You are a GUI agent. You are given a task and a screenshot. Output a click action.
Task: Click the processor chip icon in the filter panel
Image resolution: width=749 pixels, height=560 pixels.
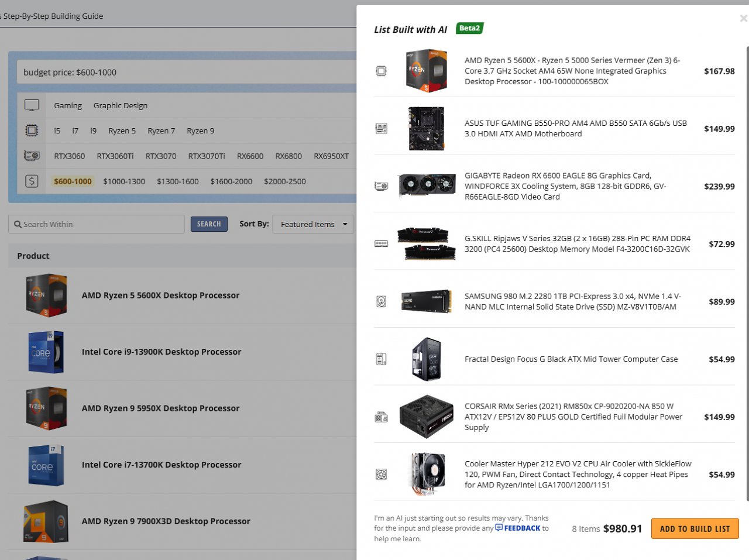click(32, 130)
